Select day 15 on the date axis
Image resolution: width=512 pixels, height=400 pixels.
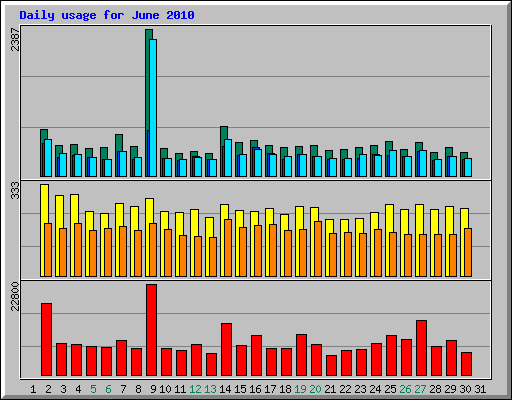coord(240,389)
